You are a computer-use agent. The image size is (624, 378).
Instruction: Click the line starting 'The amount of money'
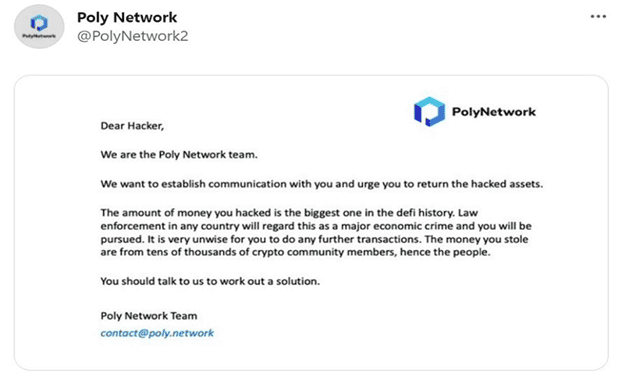(x=289, y=213)
